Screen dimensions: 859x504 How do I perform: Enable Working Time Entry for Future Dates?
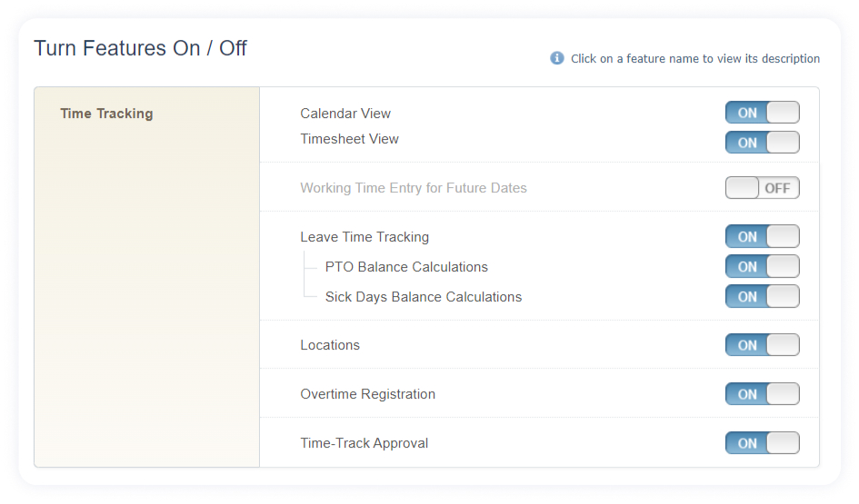tap(762, 188)
